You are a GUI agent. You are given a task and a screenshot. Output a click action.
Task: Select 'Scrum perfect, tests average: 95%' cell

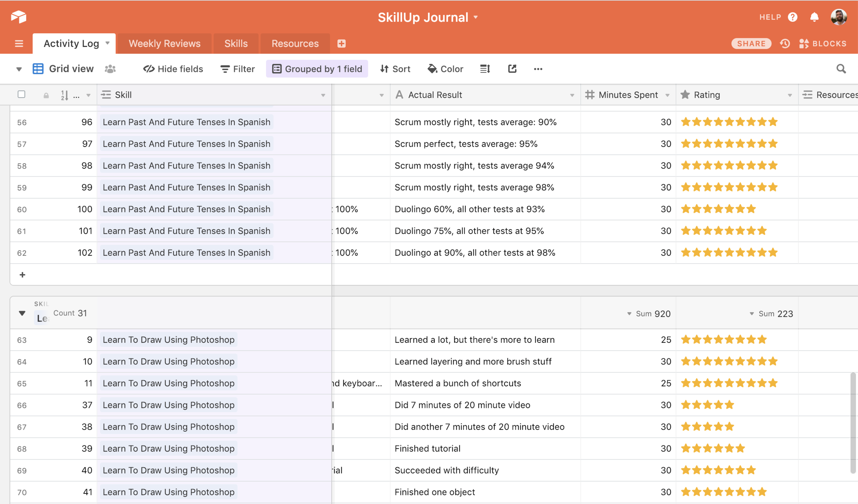(x=485, y=144)
